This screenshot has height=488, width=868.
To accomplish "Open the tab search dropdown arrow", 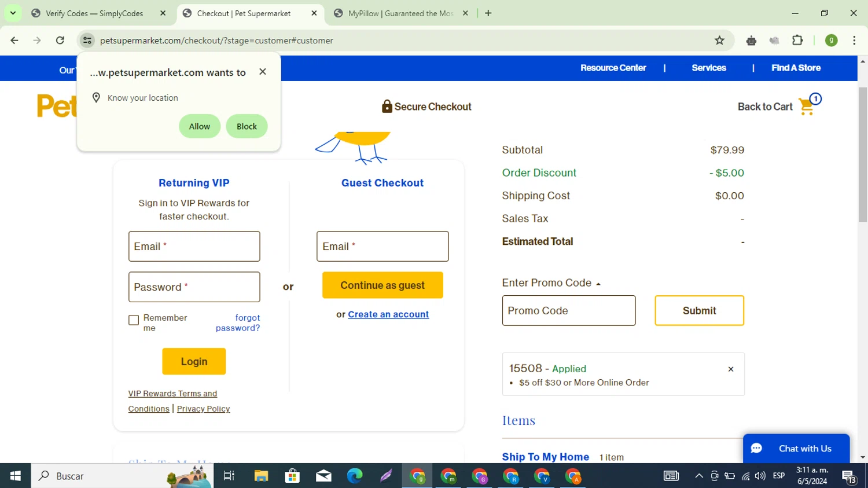I will pos(13,13).
